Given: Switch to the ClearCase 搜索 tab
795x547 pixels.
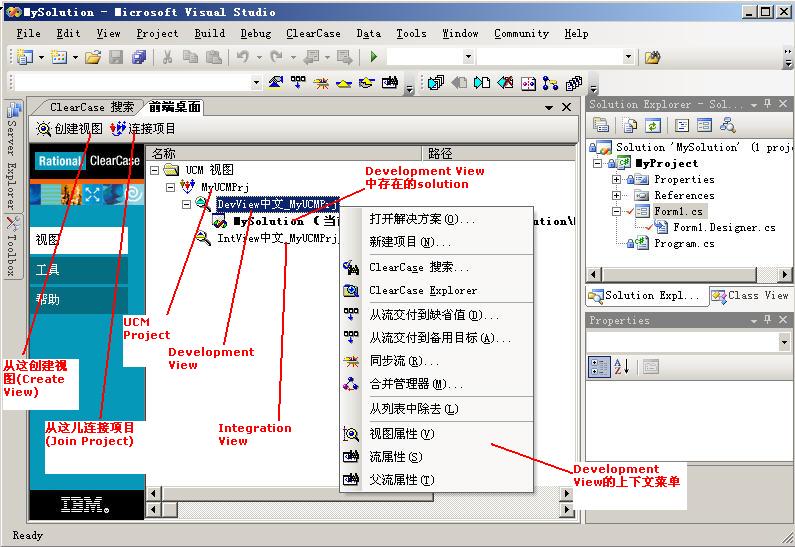Looking at the screenshot, I should (92, 107).
